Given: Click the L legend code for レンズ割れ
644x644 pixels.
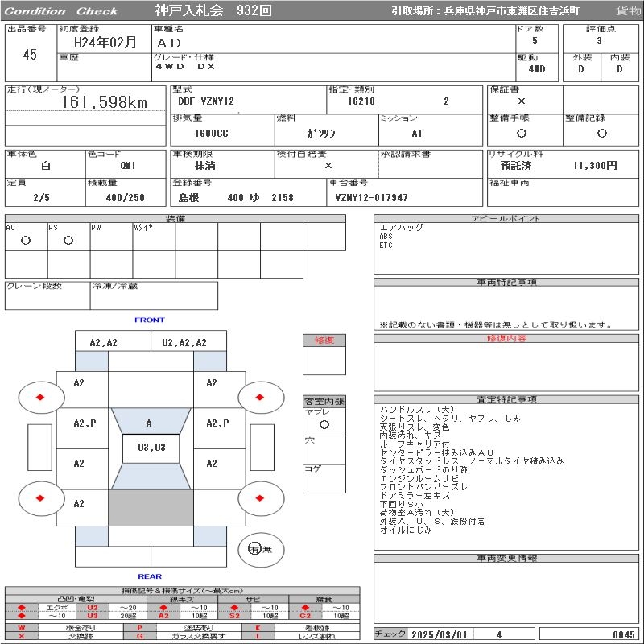Looking at the screenshot, I should [x=258, y=636].
